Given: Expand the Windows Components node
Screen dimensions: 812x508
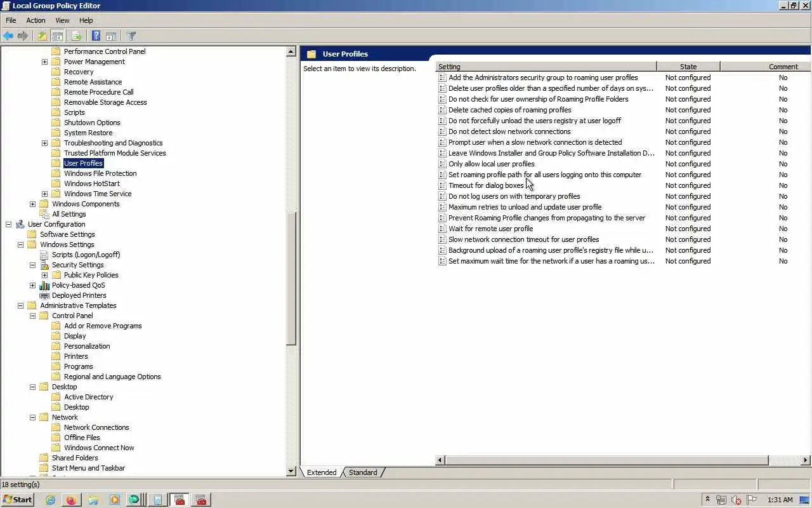Looking at the screenshot, I should coord(32,204).
